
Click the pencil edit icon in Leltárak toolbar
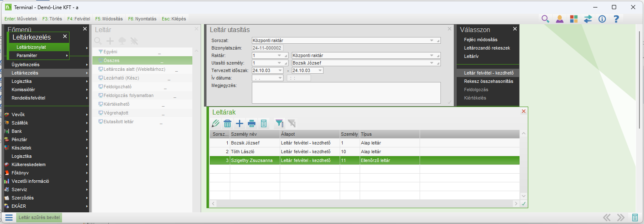216,123
